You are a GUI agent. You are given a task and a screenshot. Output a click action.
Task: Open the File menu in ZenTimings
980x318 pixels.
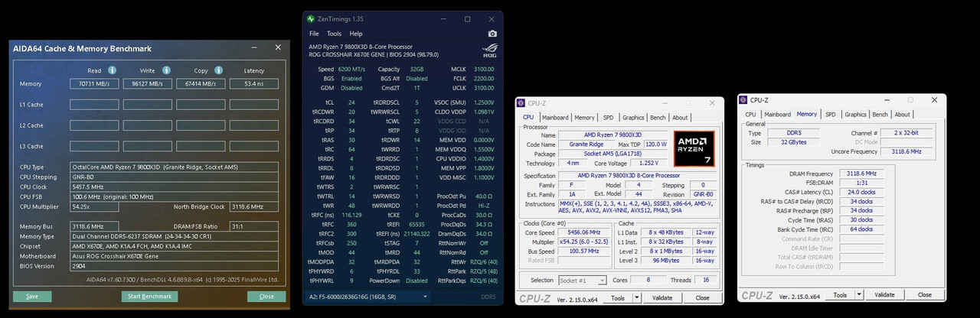pos(314,34)
